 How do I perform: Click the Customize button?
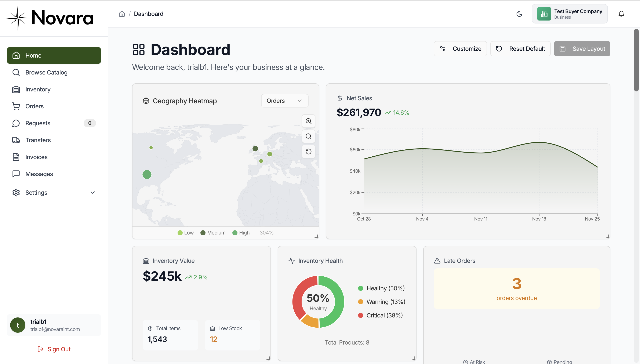click(460, 49)
